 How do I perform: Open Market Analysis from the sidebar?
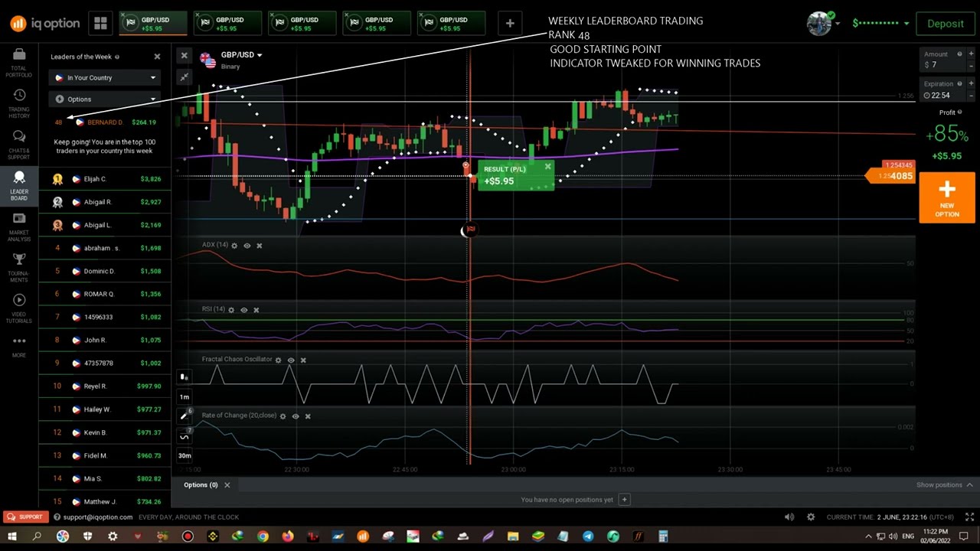tap(19, 227)
